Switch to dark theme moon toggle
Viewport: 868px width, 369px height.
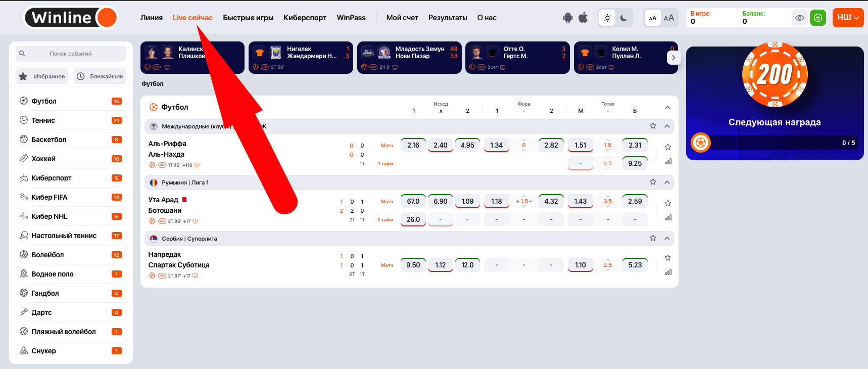tap(623, 18)
